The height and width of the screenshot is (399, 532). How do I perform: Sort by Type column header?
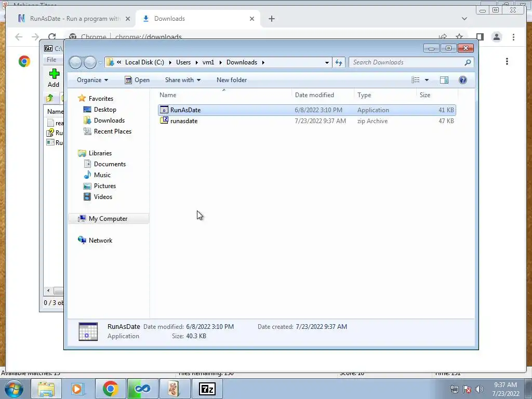385,95
